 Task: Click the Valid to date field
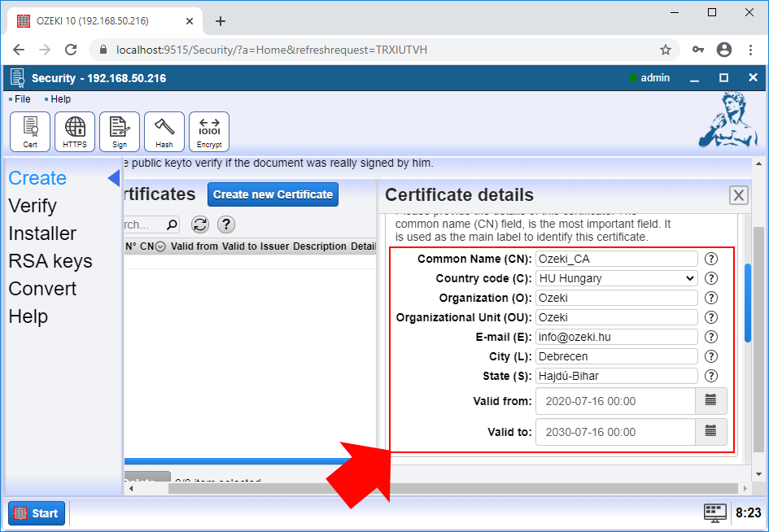point(615,432)
